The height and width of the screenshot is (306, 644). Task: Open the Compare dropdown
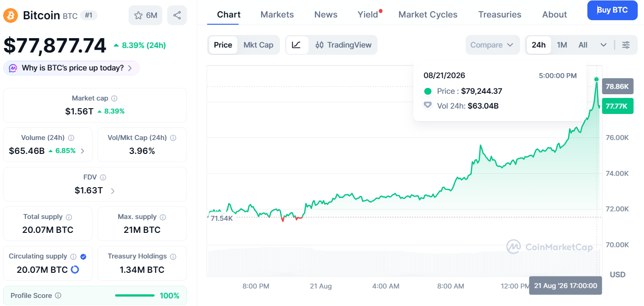click(x=492, y=45)
